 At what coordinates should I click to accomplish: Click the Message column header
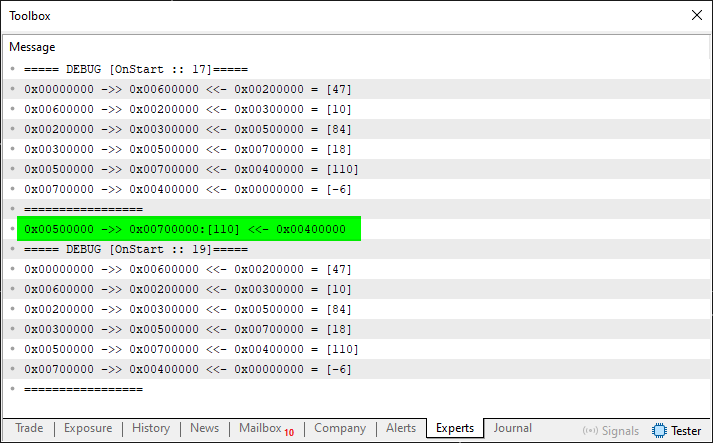pos(32,47)
